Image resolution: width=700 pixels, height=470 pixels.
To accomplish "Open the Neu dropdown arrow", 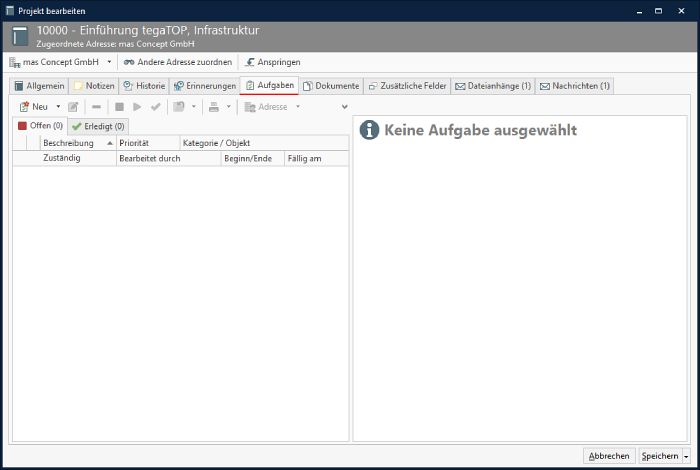I will tap(58, 107).
